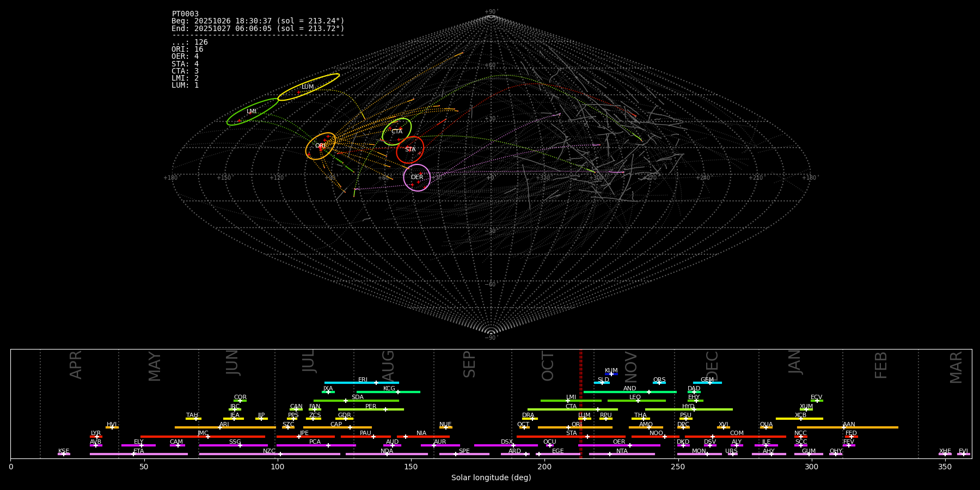The width and height of the screenshot is (980, 490).
Task: Click the 'NOV' month label
Action: coord(630,367)
